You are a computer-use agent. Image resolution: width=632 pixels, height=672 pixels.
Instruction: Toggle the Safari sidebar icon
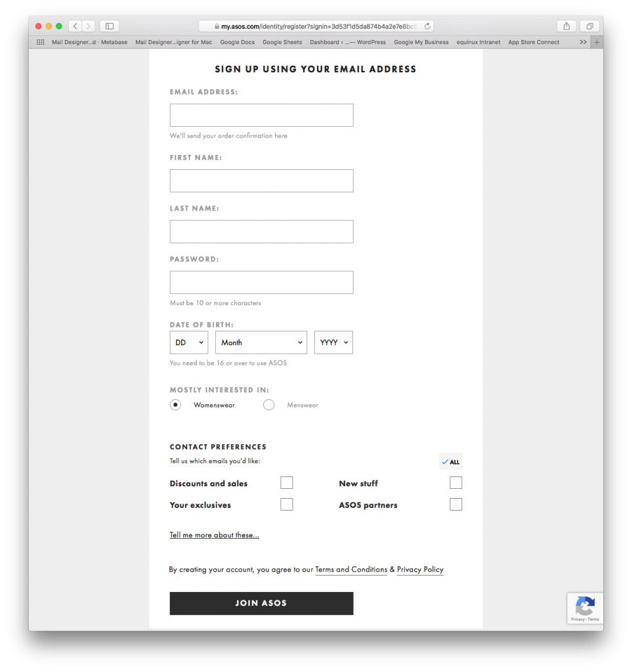(110, 26)
